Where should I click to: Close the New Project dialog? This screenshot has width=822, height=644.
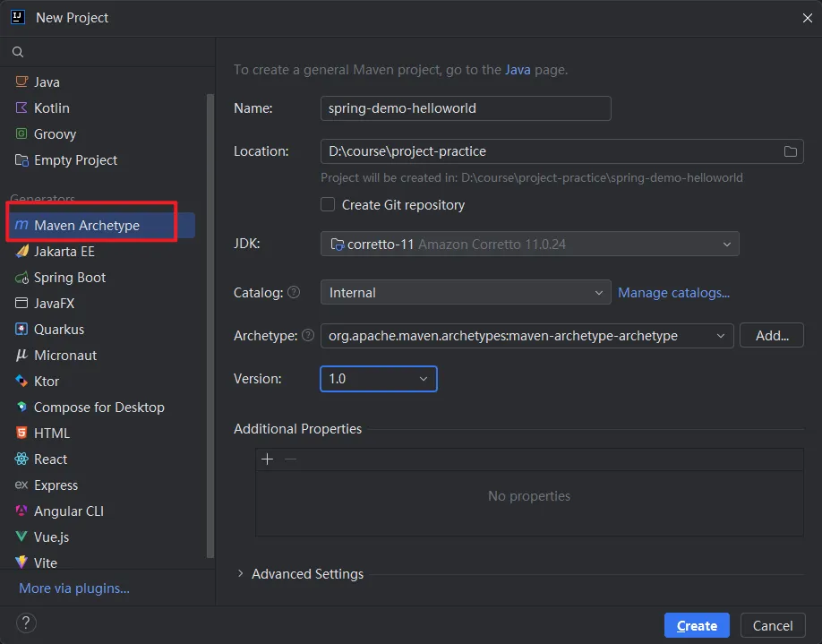(x=808, y=18)
